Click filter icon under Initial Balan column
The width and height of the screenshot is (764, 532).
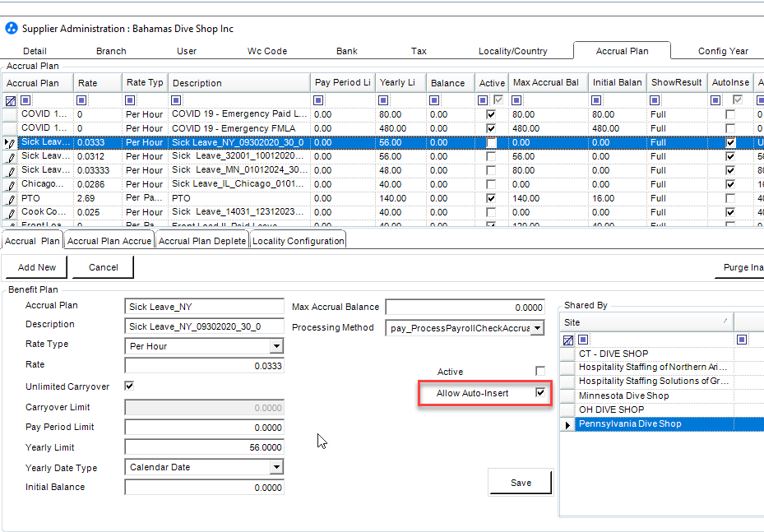(x=596, y=100)
